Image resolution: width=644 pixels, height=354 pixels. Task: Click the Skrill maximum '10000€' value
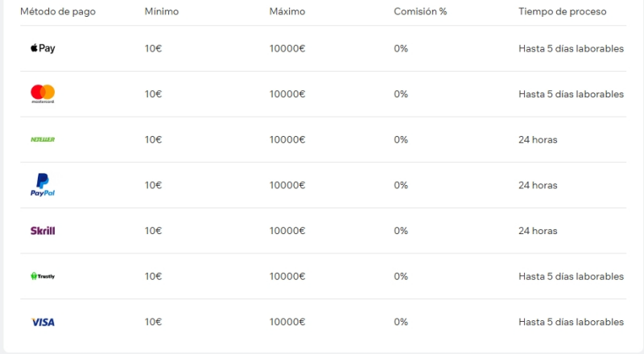[287, 231]
